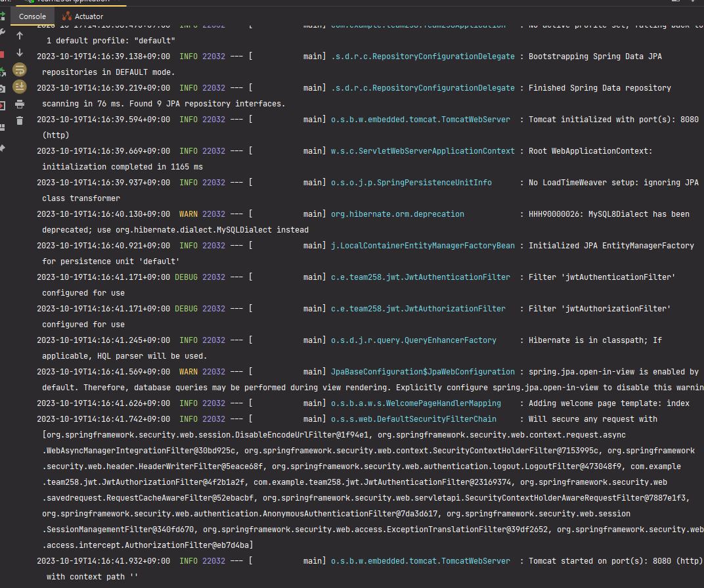Screen dimensions: 704x588
Task: Pin the run tab with pin icon
Action: (x=2, y=148)
